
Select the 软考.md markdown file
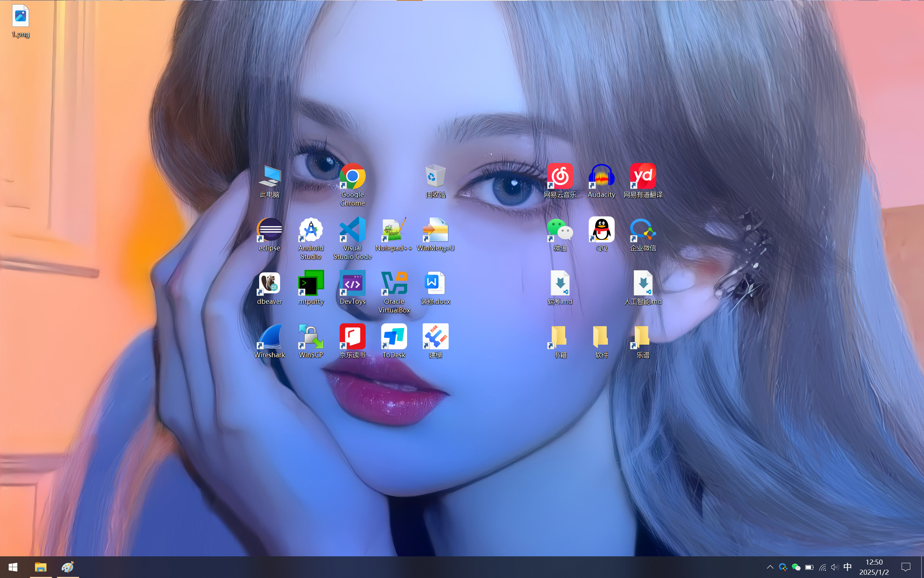pyautogui.click(x=560, y=288)
